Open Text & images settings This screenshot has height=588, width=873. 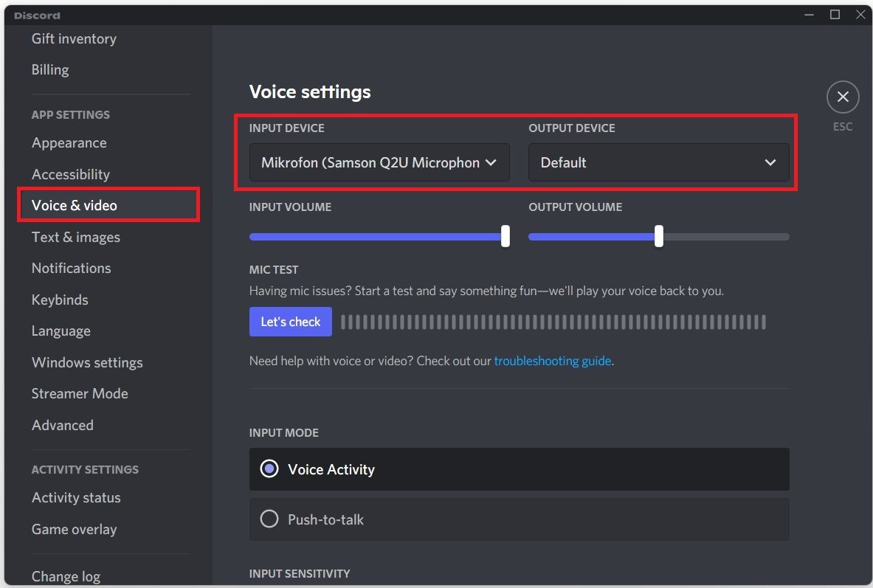[76, 237]
